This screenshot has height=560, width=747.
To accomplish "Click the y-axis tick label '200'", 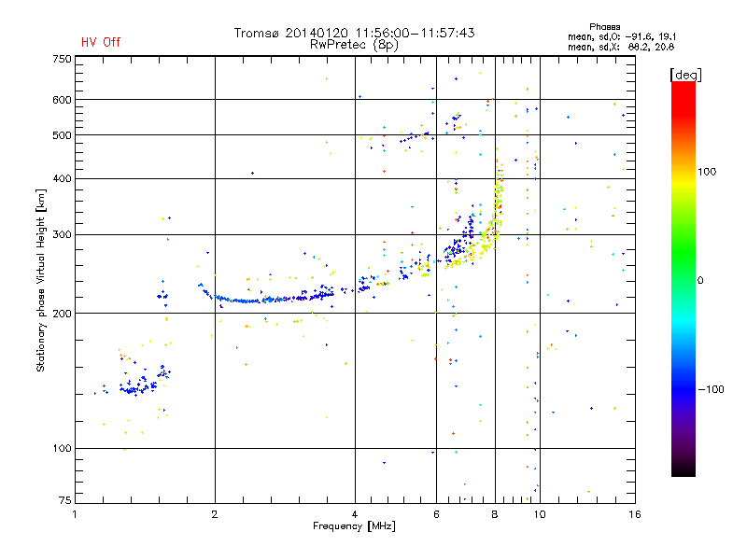I will point(62,314).
